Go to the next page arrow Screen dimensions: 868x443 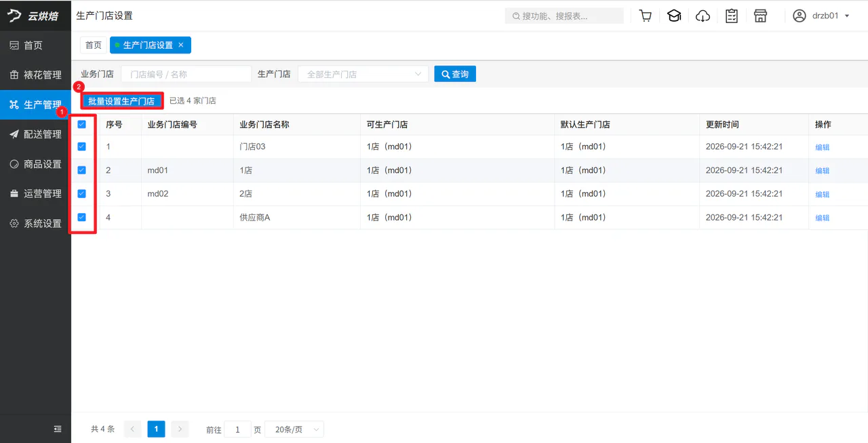pos(180,429)
